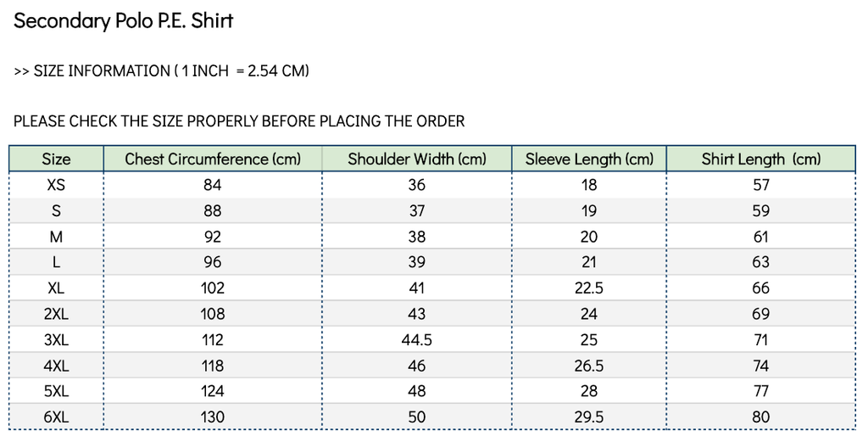Click shirt length value 57

[x=760, y=185]
